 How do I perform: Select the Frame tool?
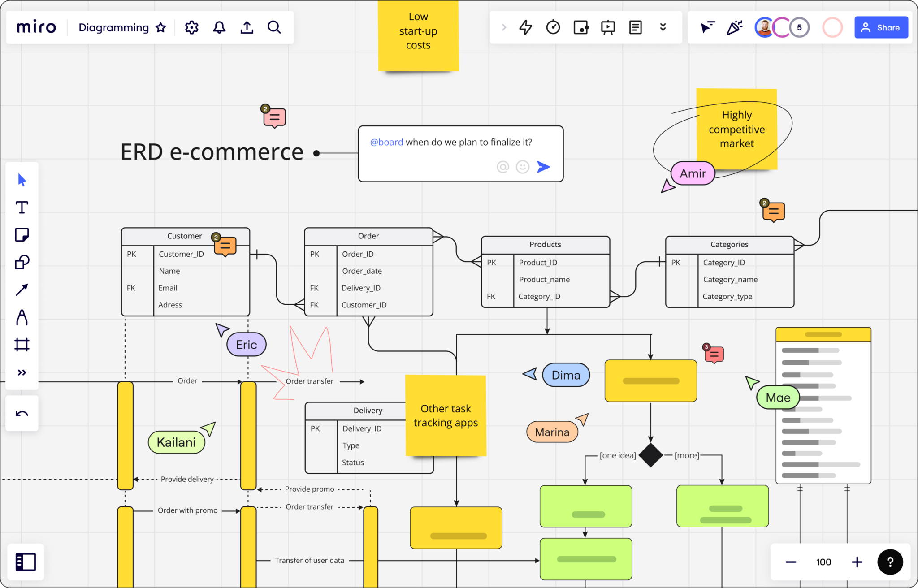(x=22, y=344)
